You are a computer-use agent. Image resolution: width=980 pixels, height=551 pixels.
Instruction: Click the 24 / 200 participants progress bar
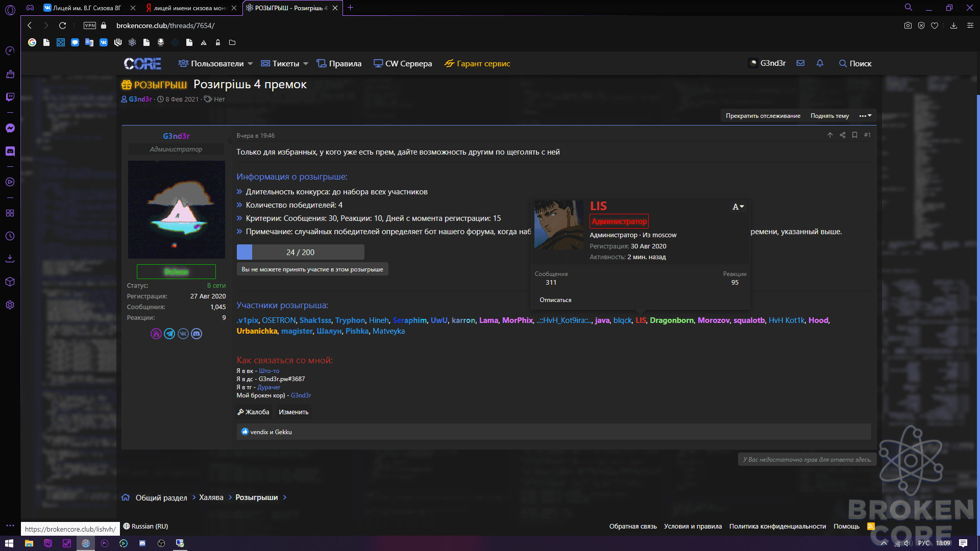coord(300,252)
